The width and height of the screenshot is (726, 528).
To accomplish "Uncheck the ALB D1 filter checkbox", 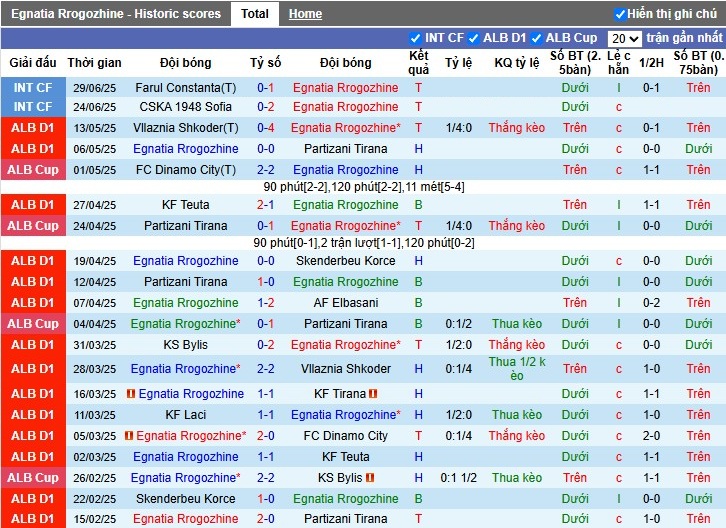I will click(x=473, y=38).
